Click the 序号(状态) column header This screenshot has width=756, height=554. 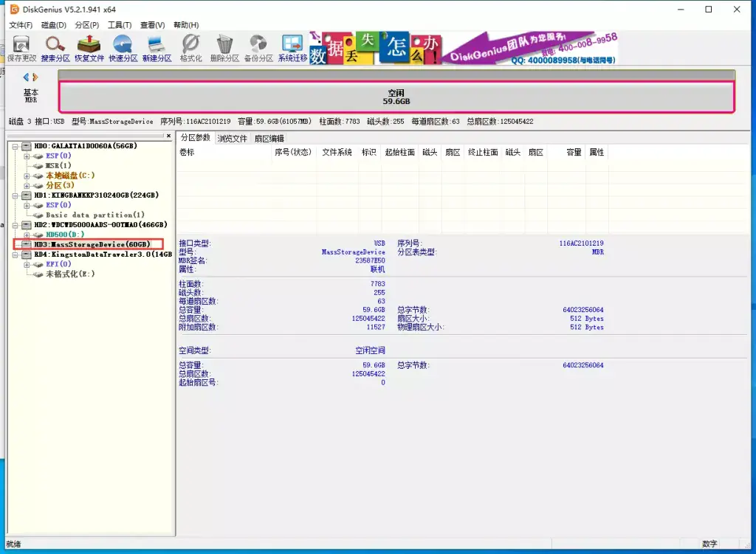point(292,152)
